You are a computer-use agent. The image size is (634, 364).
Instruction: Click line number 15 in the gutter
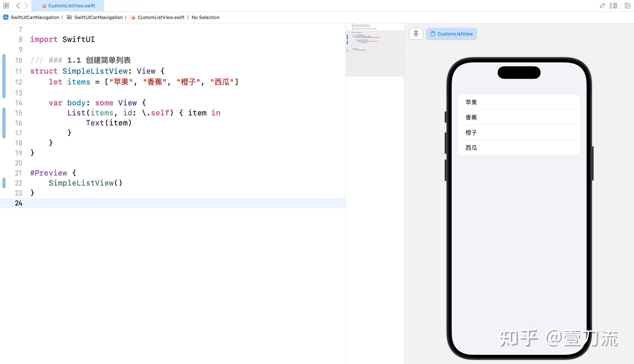click(x=19, y=113)
